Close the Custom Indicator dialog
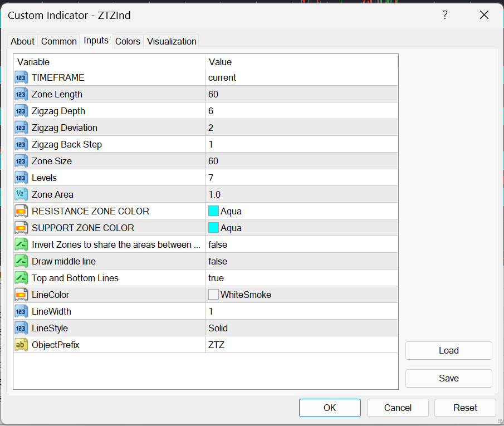Screen dimensions: 504x426 coord(484,15)
